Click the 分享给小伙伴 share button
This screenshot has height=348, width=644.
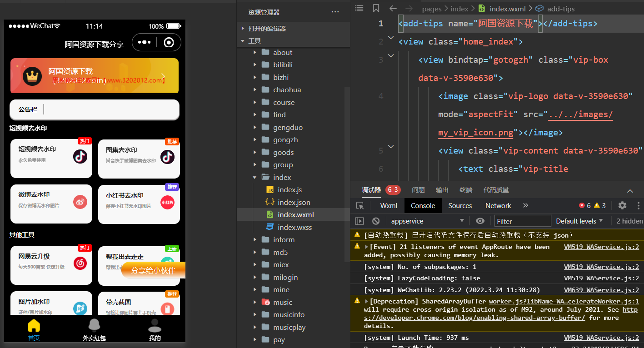click(x=153, y=270)
